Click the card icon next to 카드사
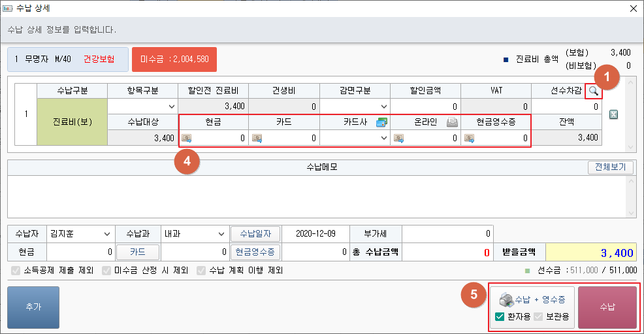 point(382,122)
